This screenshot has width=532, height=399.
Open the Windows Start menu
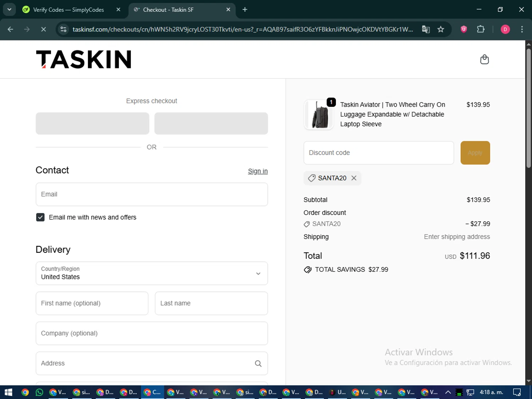pos(8,392)
